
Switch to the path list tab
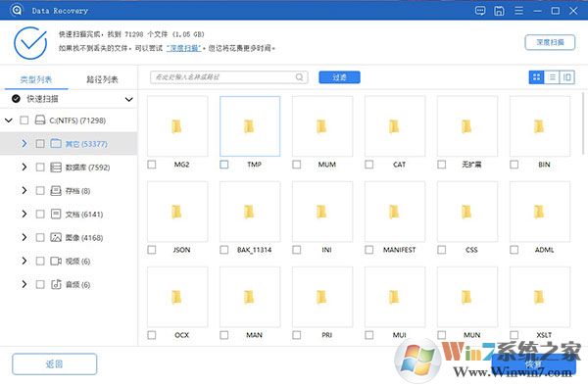[102, 79]
